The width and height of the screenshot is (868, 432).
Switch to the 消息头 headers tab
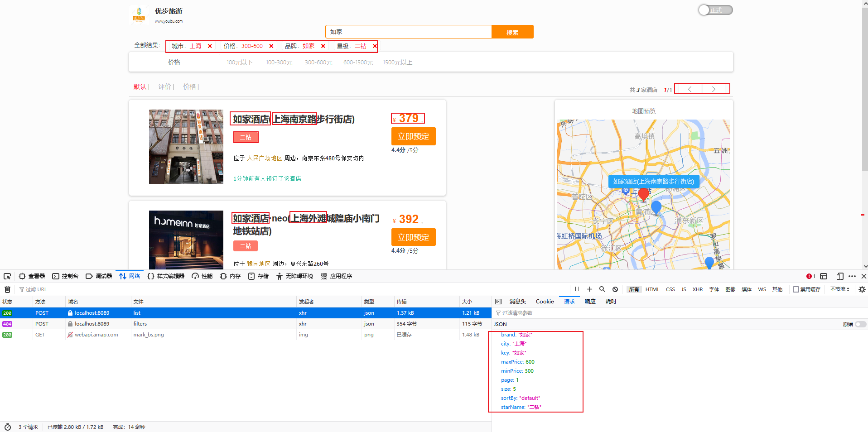coord(517,302)
